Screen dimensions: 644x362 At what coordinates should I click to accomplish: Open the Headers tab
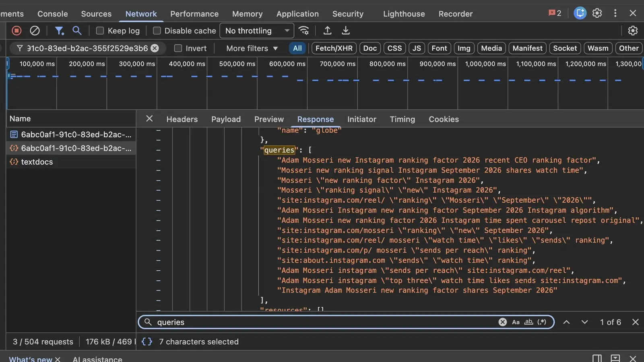pyautogui.click(x=182, y=119)
